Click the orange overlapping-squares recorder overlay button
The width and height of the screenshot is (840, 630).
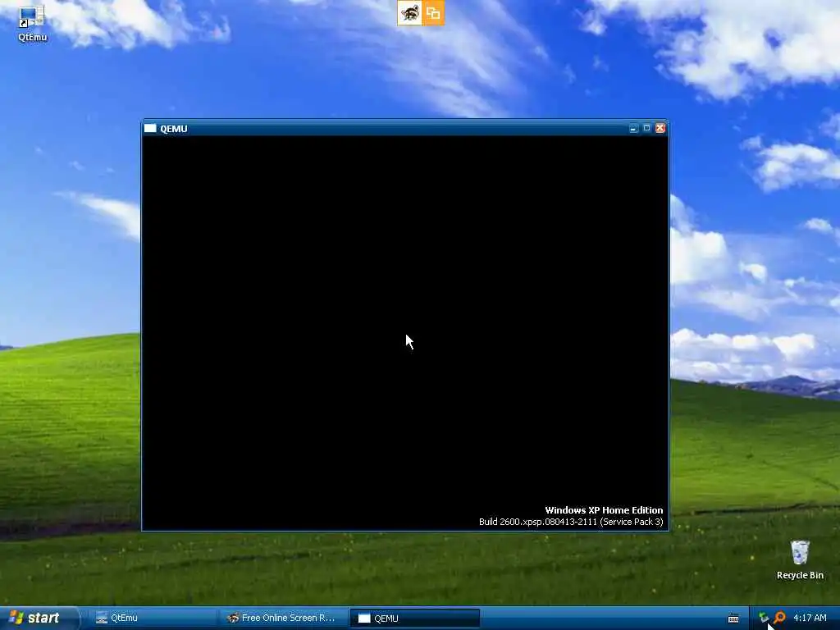coord(433,13)
